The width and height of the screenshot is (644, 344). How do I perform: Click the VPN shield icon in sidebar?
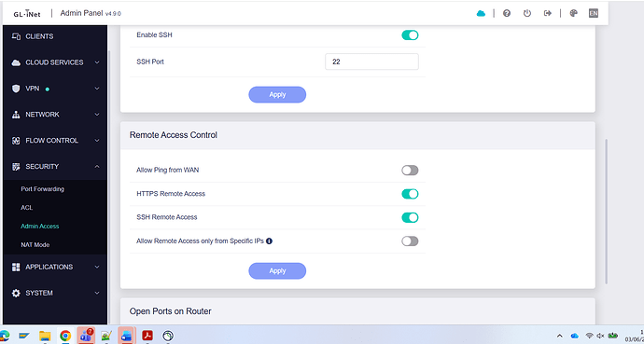(x=16, y=89)
